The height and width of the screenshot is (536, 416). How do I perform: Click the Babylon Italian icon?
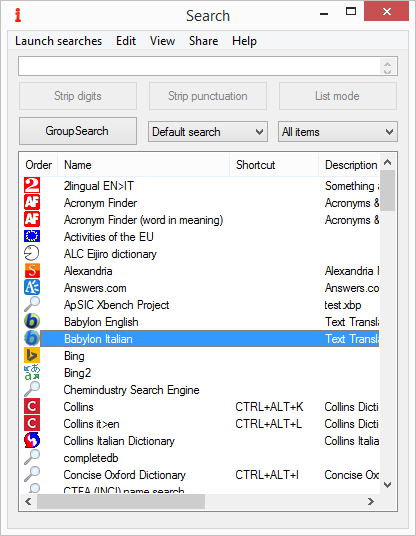(32, 338)
